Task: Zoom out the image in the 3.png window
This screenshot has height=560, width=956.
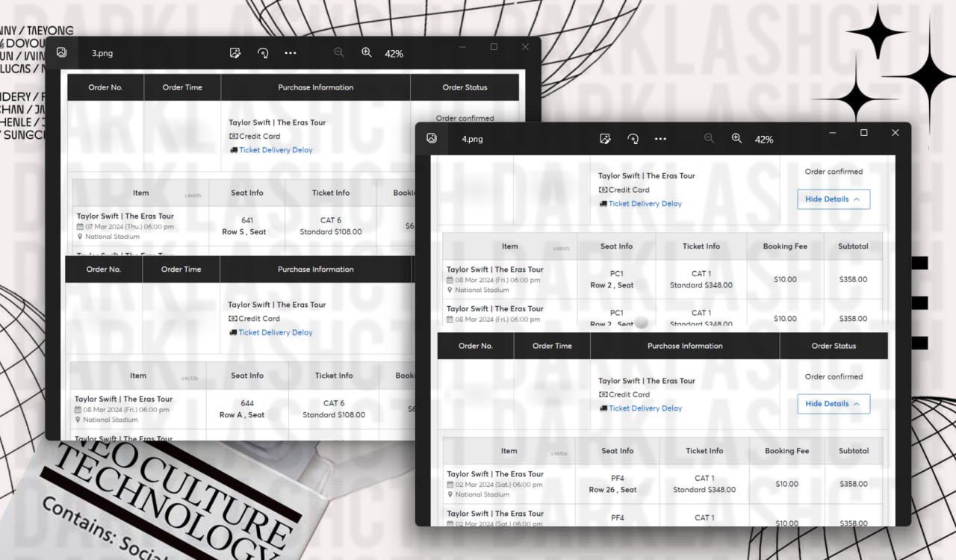Action: point(339,52)
